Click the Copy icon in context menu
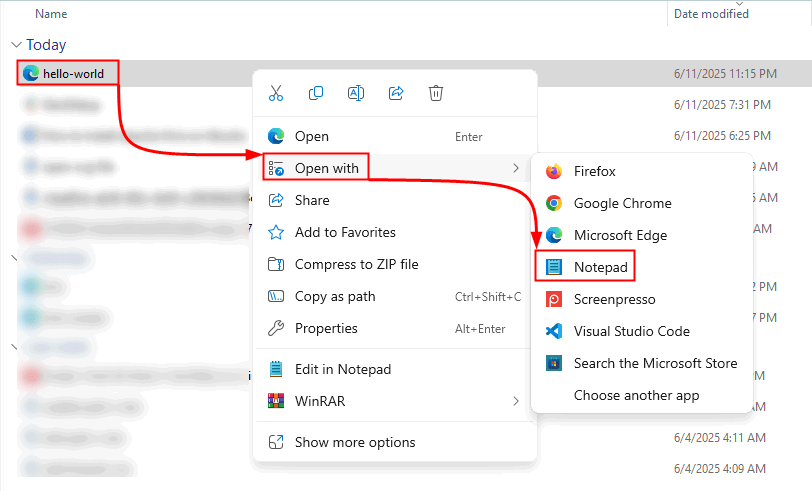Screen dimensions: 812x491 tap(316, 93)
